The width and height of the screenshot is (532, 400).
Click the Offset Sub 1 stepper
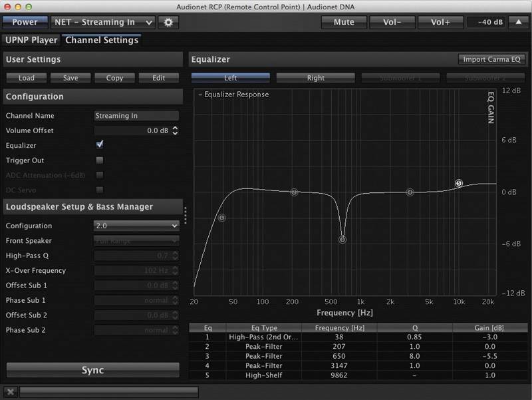pos(175,286)
